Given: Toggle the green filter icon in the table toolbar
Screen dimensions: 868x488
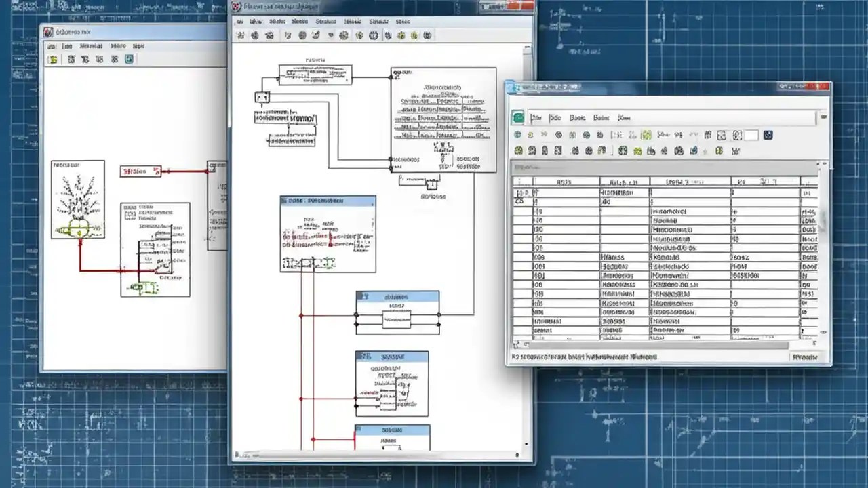Looking at the screenshot, I should tap(646, 135).
